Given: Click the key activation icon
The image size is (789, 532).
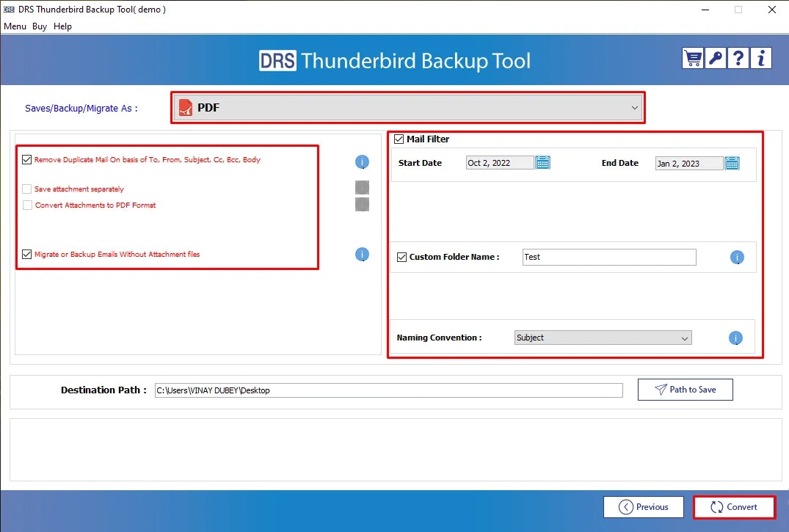Looking at the screenshot, I should [x=715, y=59].
